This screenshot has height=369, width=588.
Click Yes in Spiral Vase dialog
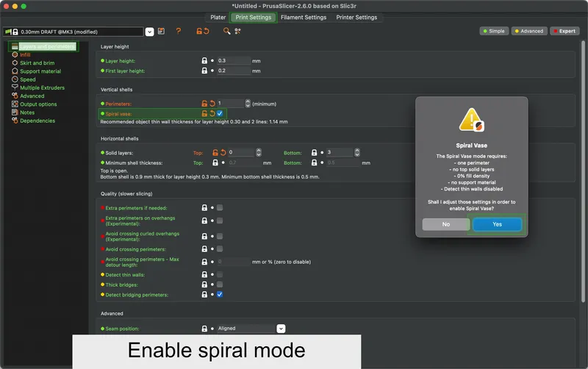click(x=497, y=224)
